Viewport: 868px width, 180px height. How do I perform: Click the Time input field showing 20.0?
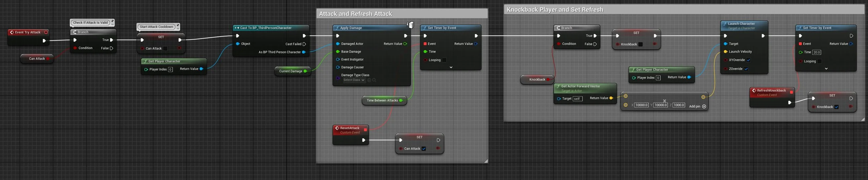pos(816,52)
